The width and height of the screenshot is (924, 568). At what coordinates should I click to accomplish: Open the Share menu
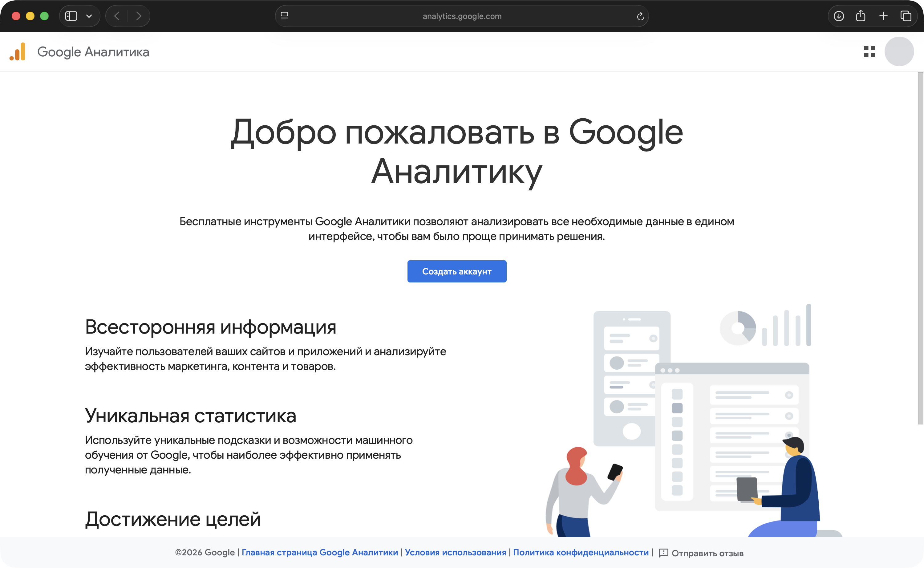point(861,16)
